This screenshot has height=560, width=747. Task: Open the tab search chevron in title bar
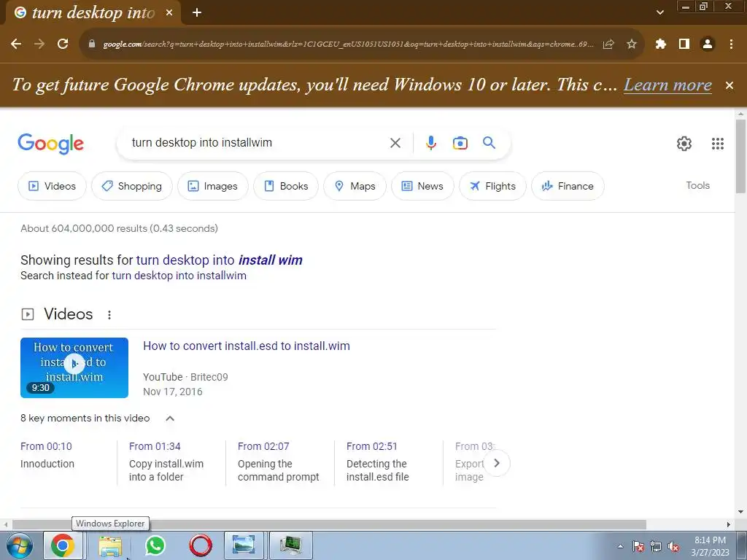click(x=659, y=12)
